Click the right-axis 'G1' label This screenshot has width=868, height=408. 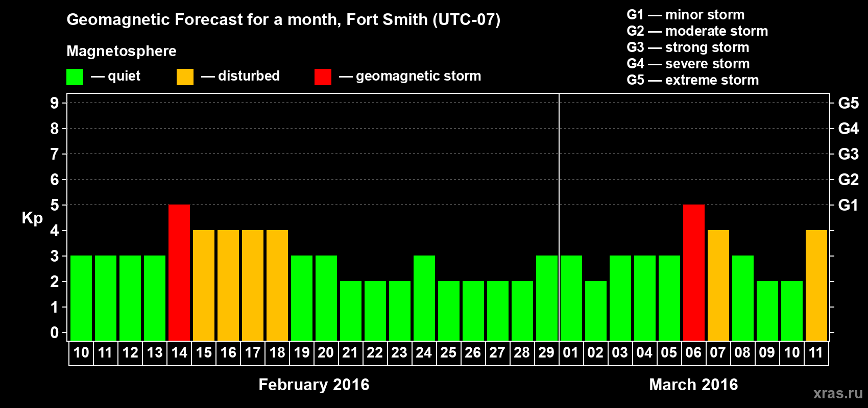click(x=849, y=205)
